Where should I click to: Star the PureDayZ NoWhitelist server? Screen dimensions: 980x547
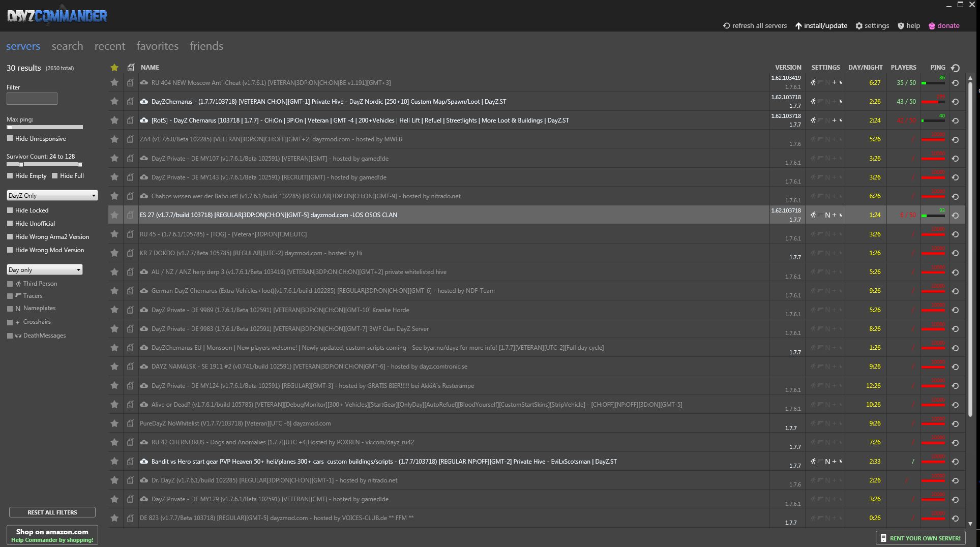(x=114, y=423)
